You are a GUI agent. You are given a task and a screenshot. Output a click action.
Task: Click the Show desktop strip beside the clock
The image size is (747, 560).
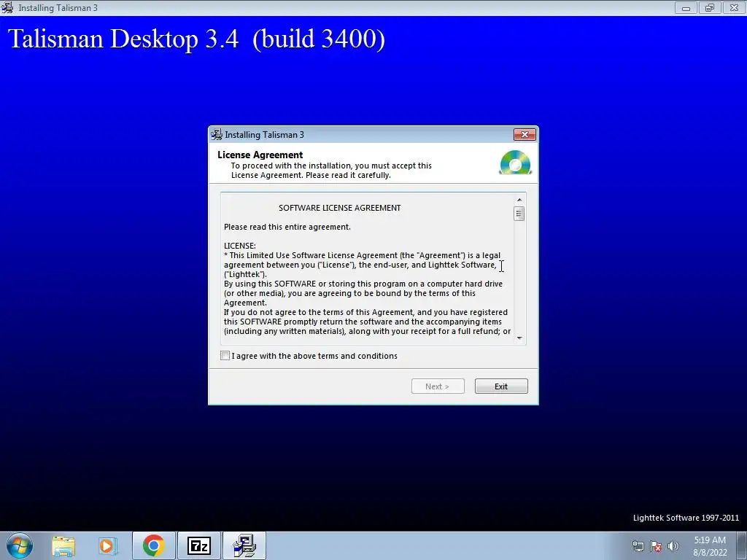pyautogui.click(x=742, y=545)
